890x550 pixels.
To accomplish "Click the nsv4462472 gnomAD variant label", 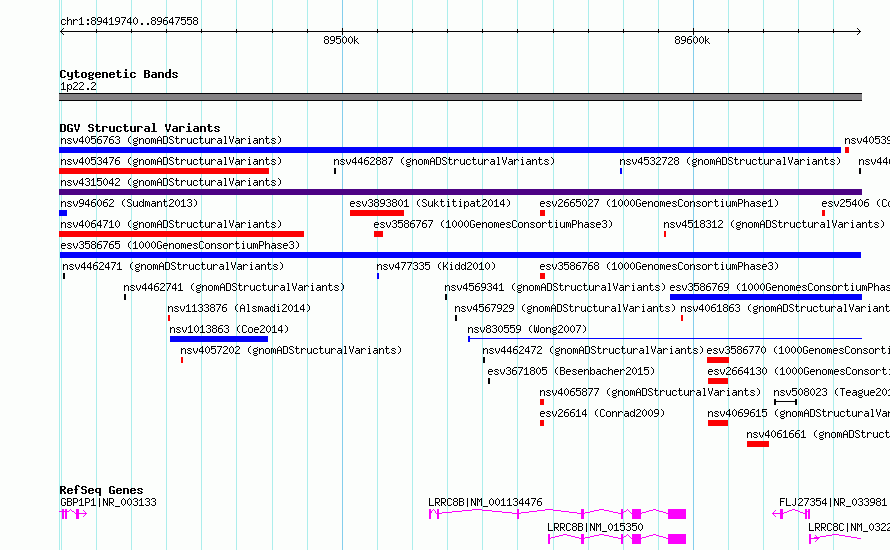I will pyautogui.click(x=593, y=350).
